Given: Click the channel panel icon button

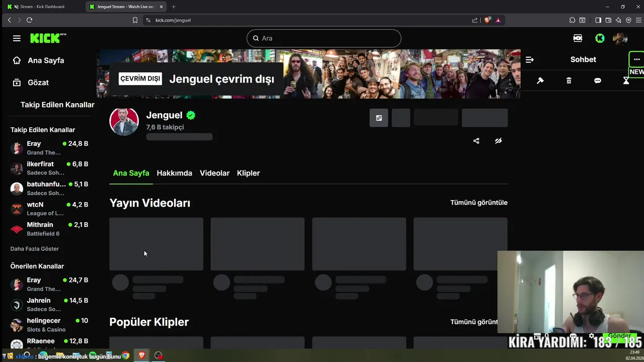Looking at the screenshot, I should [x=379, y=118].
